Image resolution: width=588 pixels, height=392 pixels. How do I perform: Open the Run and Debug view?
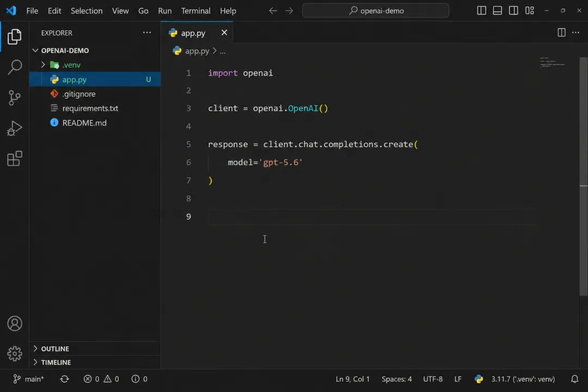pyautogui.click(x=14, y=128)
